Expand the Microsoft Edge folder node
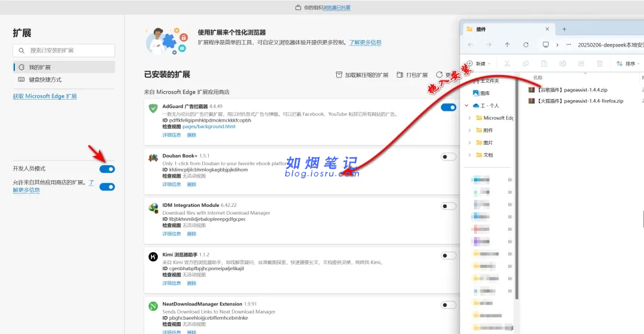The image size is (644, 334). pyautogui.click(x=469, y=118)
